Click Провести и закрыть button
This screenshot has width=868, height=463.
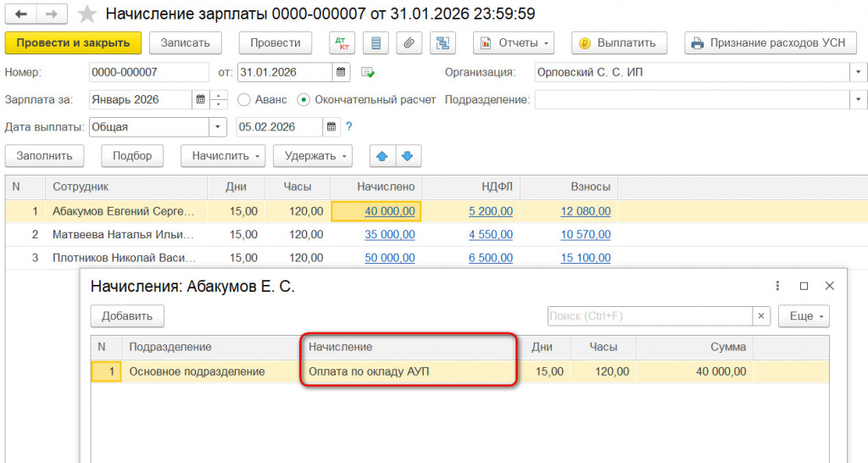[73, 43]
